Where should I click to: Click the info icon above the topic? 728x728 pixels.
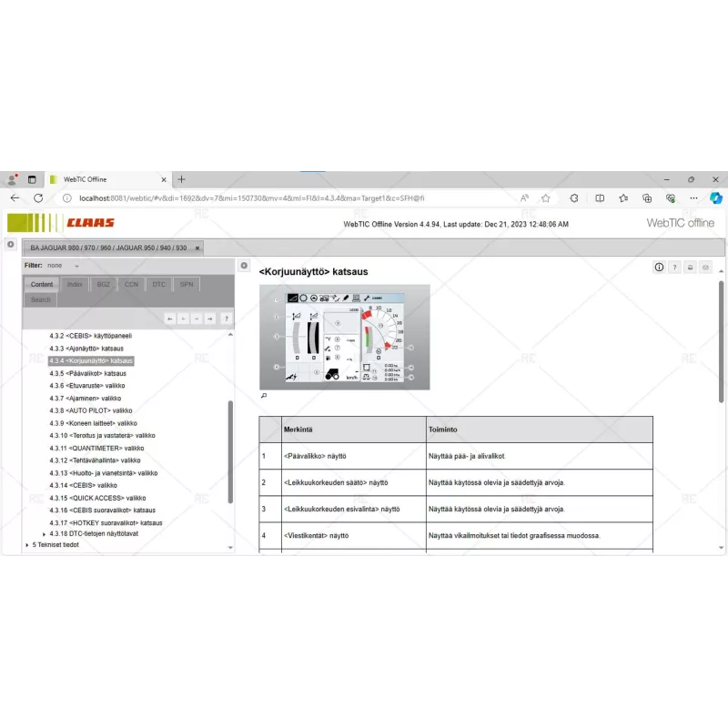coord(659,267)
